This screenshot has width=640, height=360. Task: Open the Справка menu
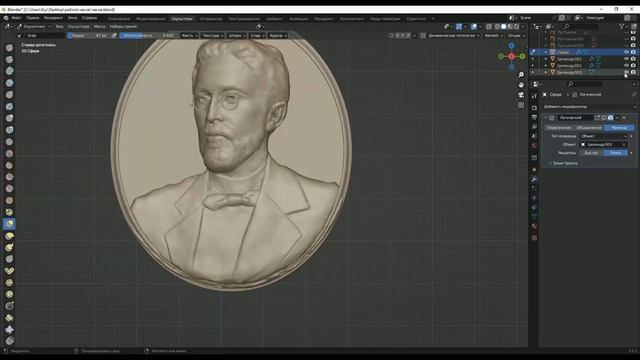(x=89, y=18)
